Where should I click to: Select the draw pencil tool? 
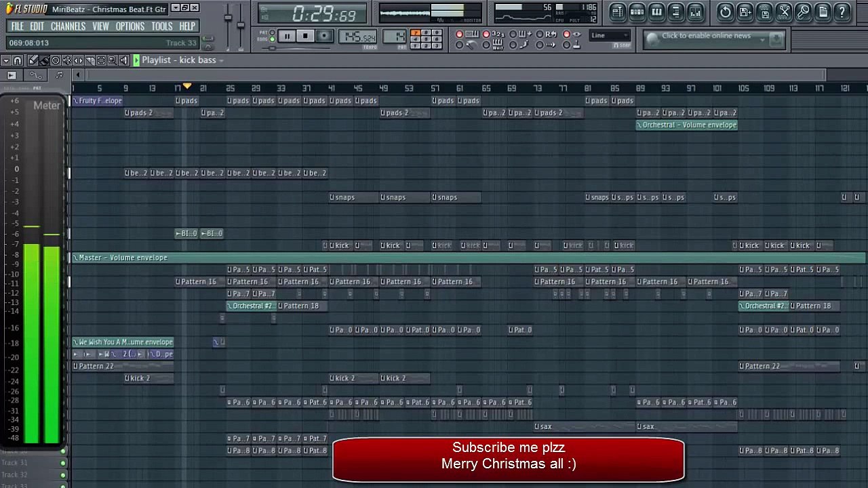pos(33,60)
